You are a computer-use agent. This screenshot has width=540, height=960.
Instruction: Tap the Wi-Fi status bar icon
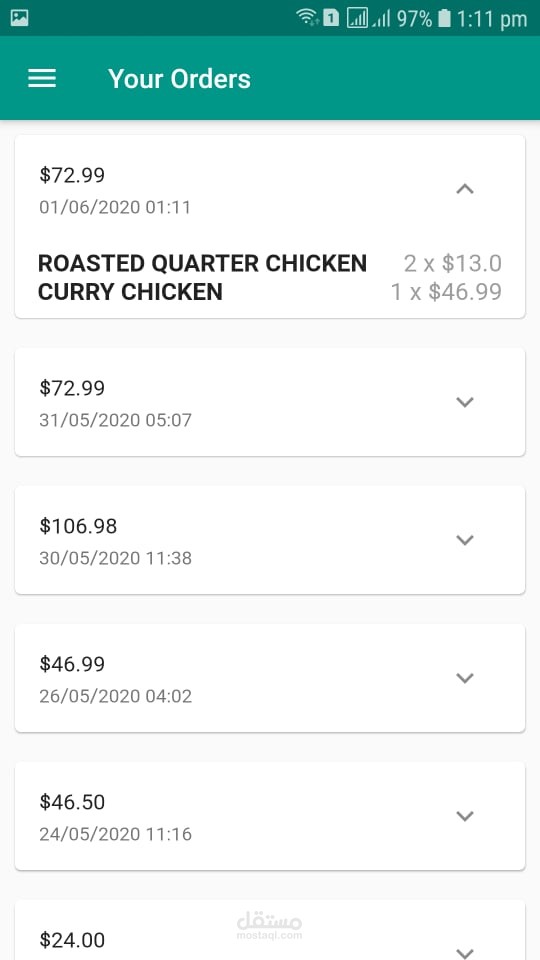[x=307, y=18]
